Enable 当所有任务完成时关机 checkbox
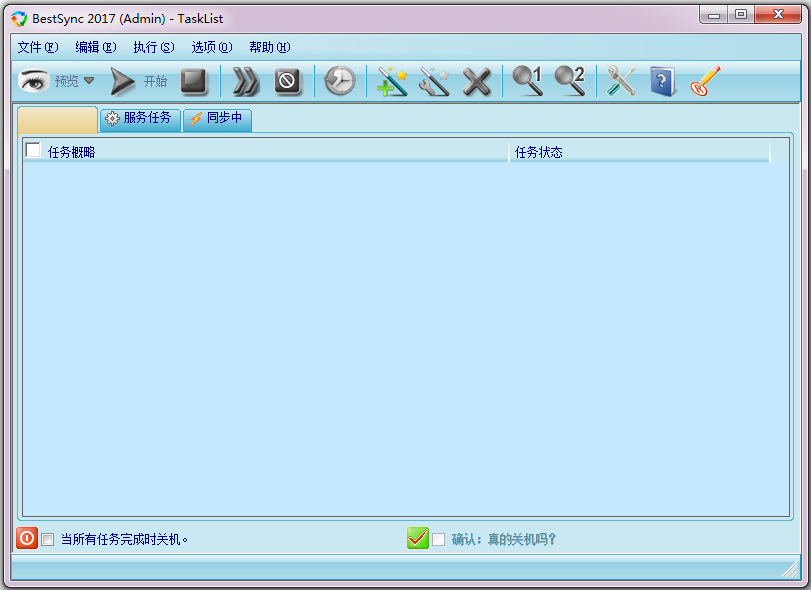This screenshot has width=811, height=590. [48, 539]
